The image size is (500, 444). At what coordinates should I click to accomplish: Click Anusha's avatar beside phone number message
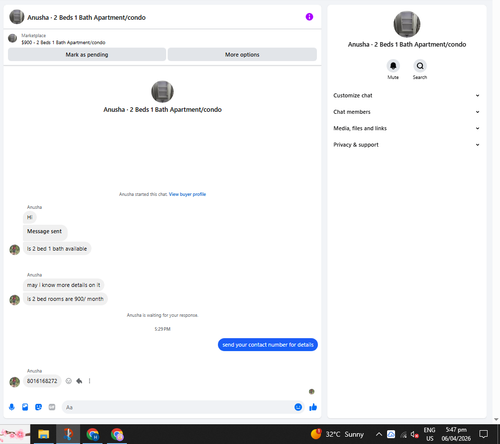click(14, 382)
